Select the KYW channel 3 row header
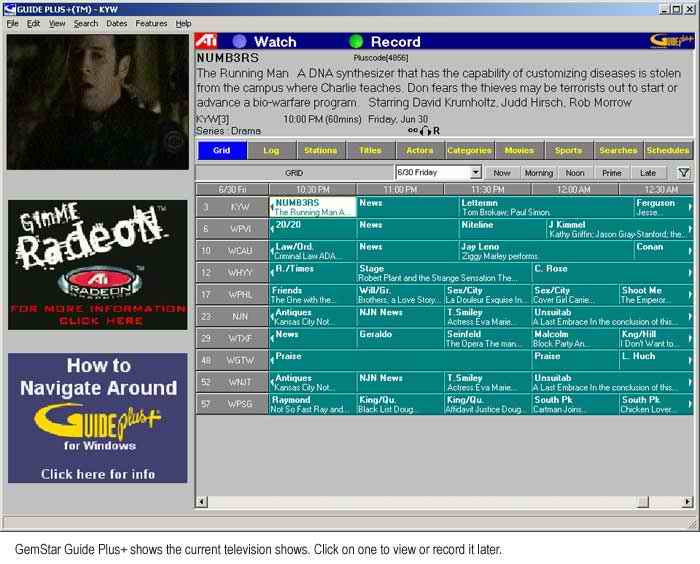700x564 pixels. pos(232,207)
